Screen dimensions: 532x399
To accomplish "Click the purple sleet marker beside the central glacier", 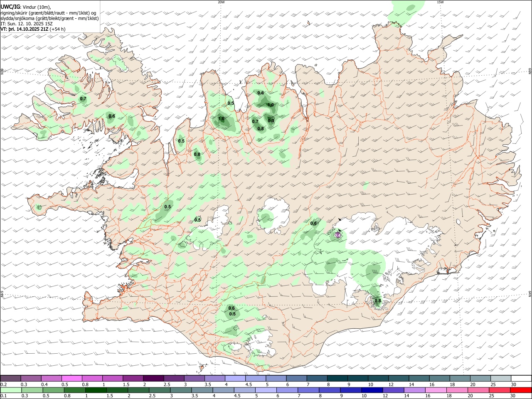I will pyautogui.click(x=338, y=235).
